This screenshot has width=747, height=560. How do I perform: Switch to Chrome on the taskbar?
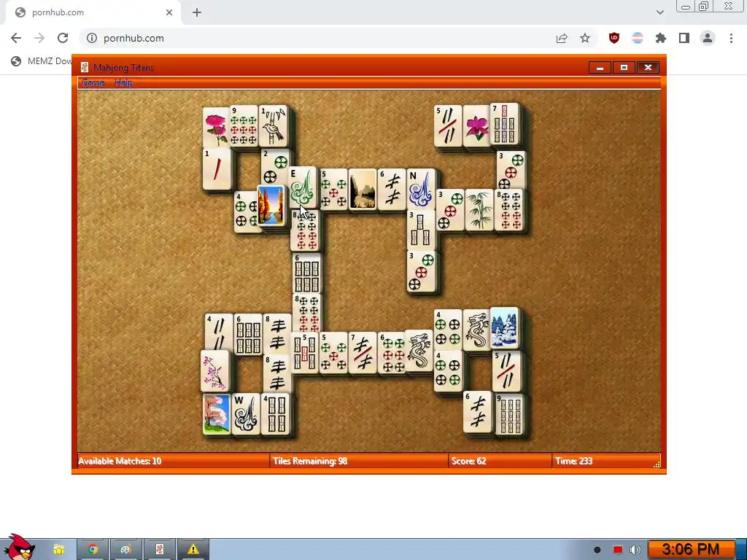click(93, 550)
